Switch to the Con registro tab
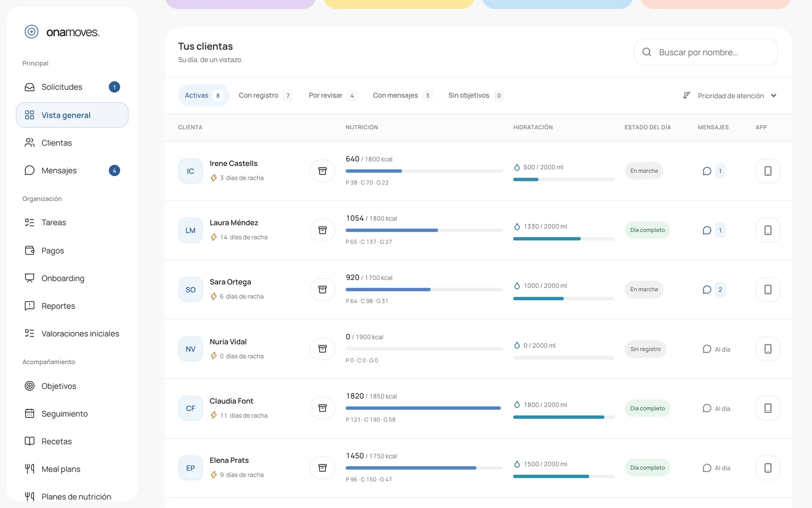This screenshot has height=508, width=812. 265,95
